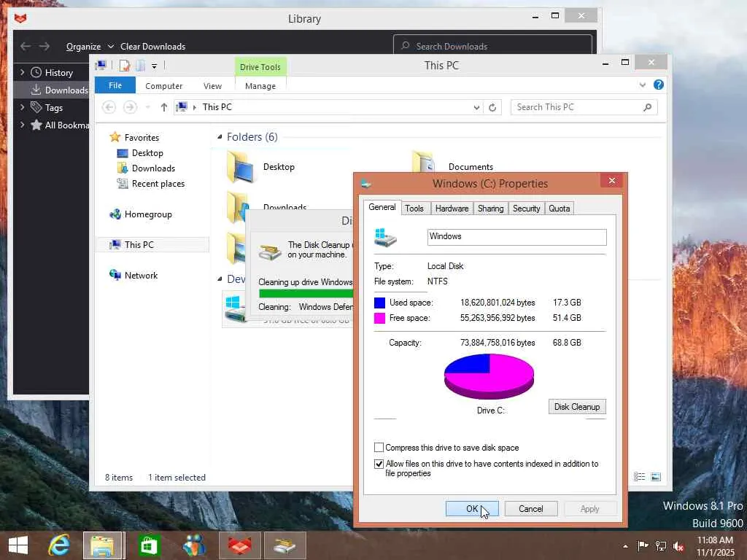747x560 pixels.
Task: Switch to details view icon in status bar
Action: pos(639,477)
